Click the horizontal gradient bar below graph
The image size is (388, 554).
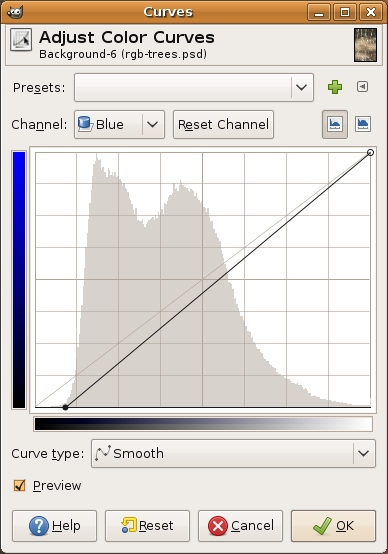click(x=203, y=424)
